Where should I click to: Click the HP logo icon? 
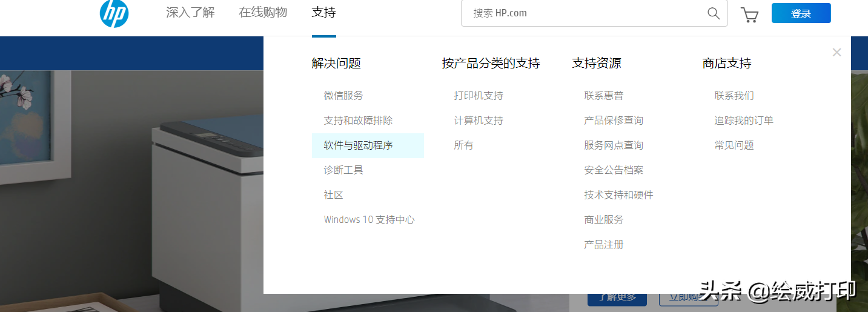tap(114, 13)
